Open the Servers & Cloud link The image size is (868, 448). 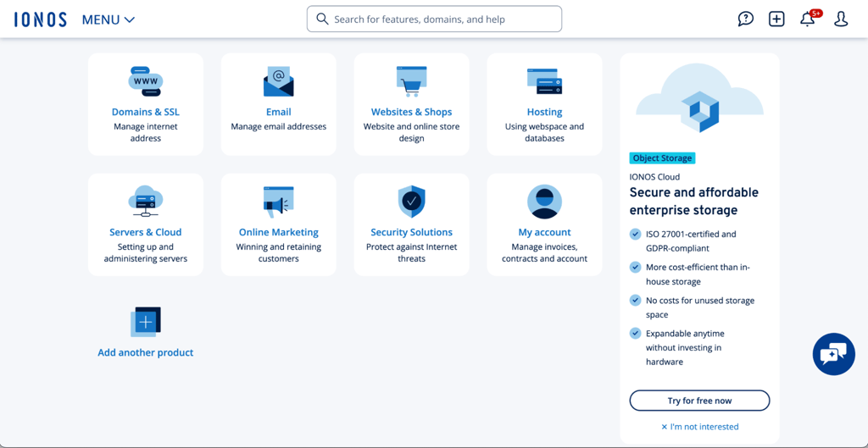click(146, 232)
